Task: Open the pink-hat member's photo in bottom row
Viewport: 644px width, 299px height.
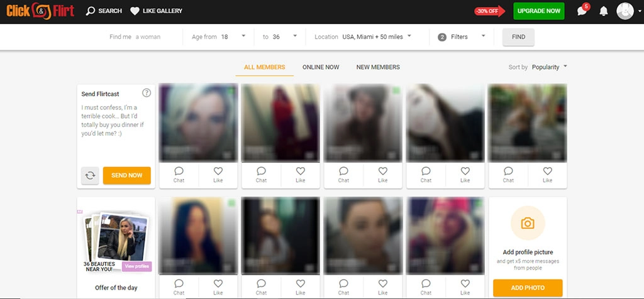Action: (x=446, y=236)
